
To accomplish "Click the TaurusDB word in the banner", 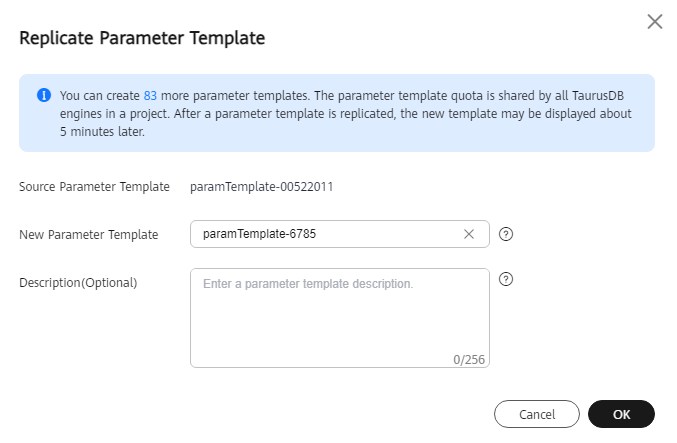I will pos(598,95).
